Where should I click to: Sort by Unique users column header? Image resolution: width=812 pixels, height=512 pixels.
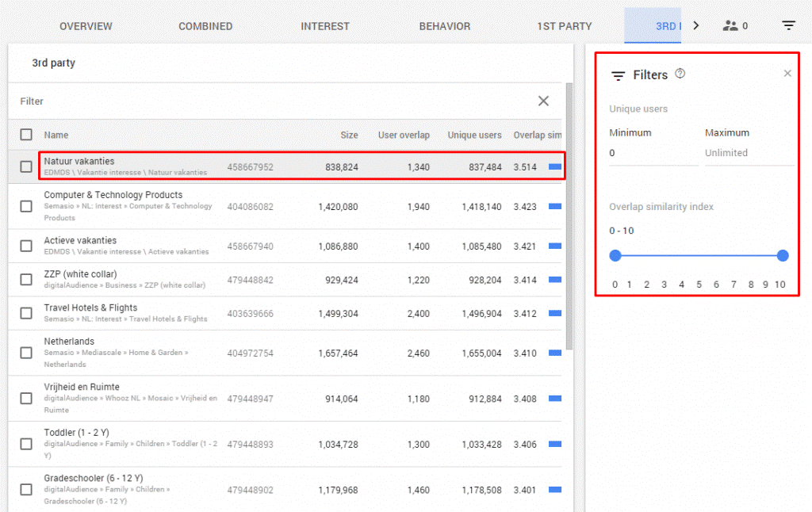[x=474, y=135]
